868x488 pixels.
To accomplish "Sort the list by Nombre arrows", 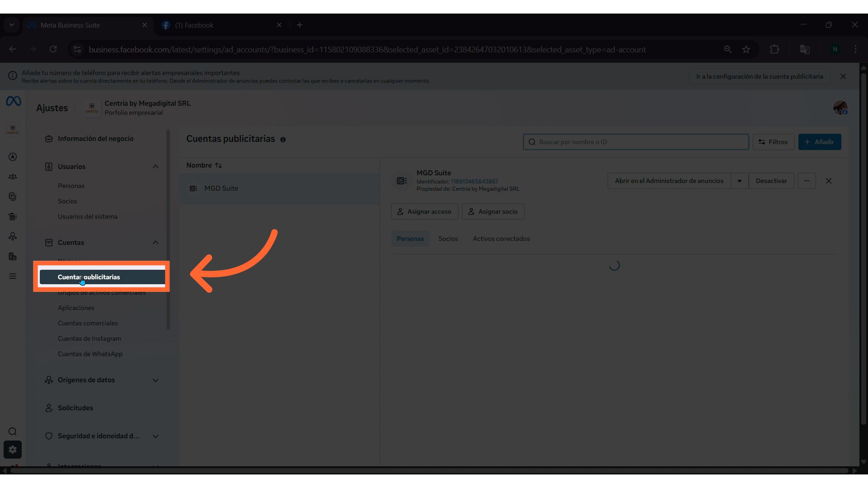I will coord(218,165).
